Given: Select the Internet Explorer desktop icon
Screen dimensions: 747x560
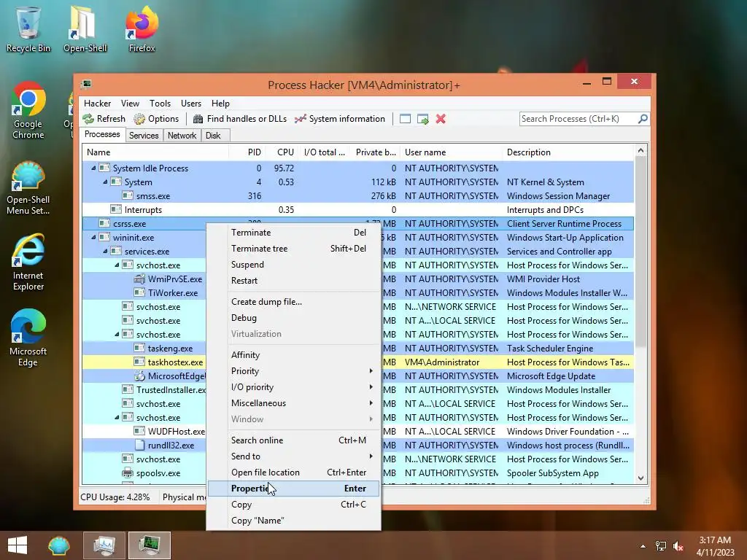Looking at the screenshot, I should [x=28, y=262].
